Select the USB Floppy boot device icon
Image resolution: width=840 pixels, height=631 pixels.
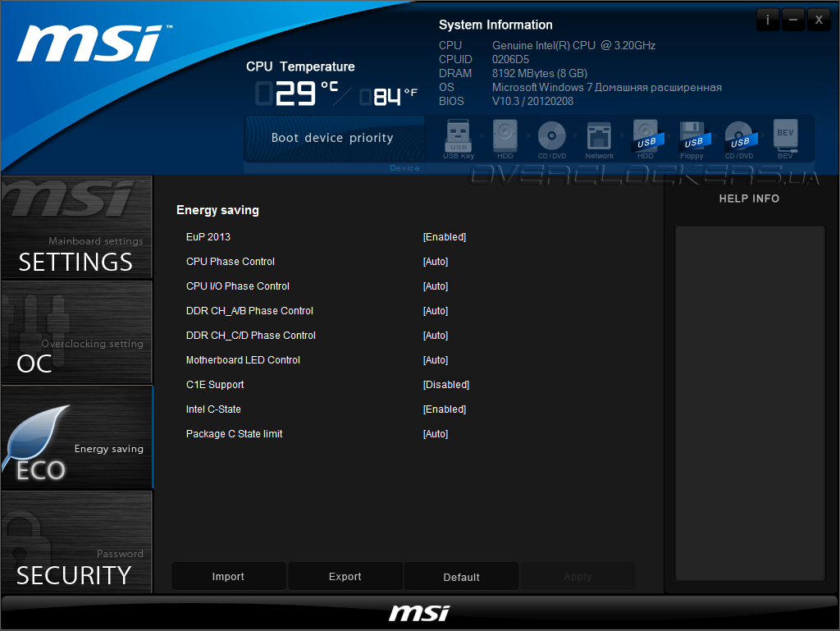pos(692,138)
